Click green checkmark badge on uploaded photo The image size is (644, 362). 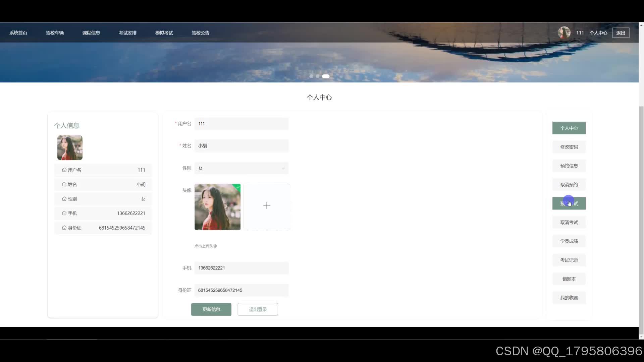point(238,187)
